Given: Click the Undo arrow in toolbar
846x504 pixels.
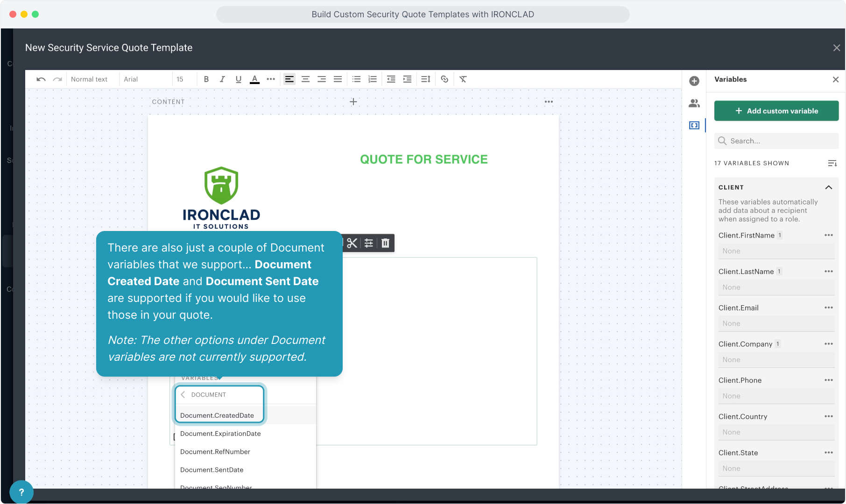Looking at the screenshot, I should point(41,79).
